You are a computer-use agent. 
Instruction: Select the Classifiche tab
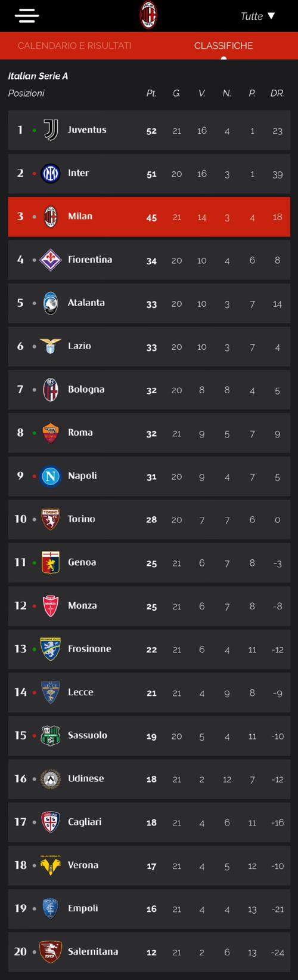(x=223, y=45)
